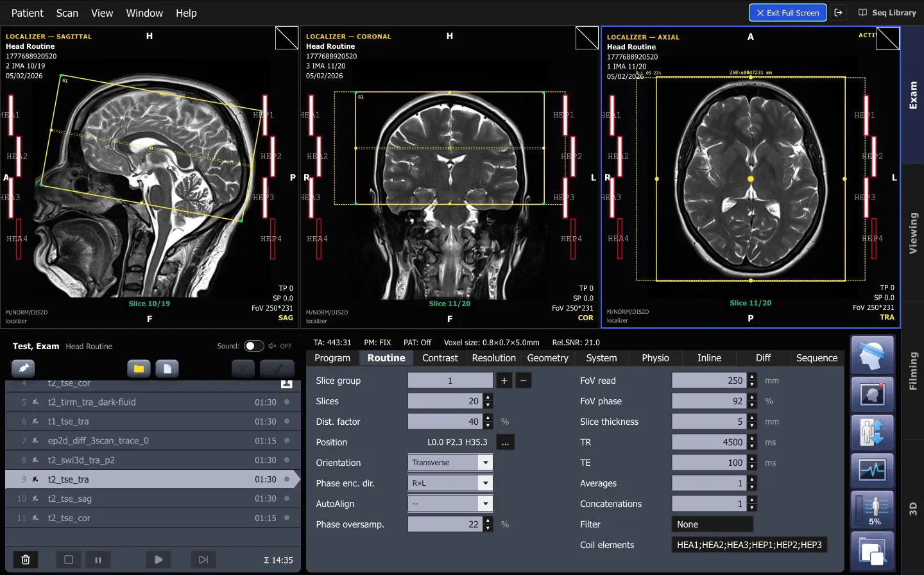Image resolution: width=924 pixels, height=575 pixels.
Task: Select the t2_tse_sag sequence row
Action: [153, 499]
